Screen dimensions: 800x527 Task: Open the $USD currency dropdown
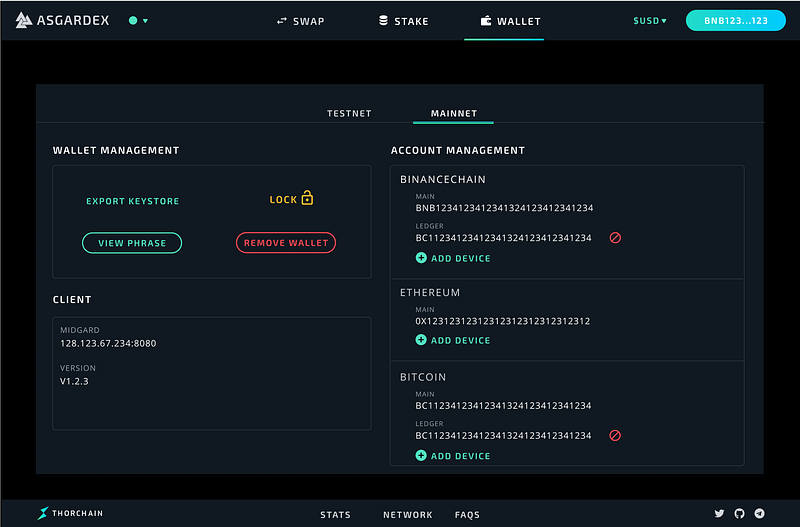649,21
